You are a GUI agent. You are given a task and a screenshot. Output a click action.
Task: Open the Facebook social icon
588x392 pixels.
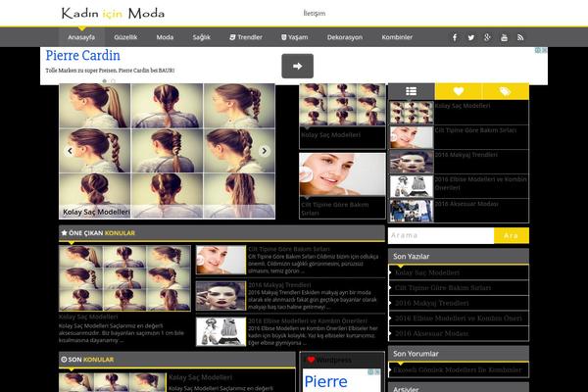click(x=455, y=37)
